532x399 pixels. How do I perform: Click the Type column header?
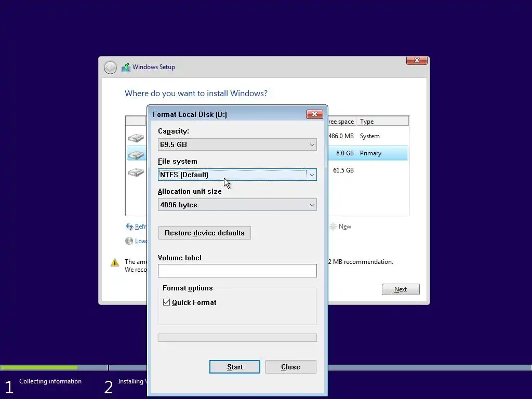coord(382,121)
